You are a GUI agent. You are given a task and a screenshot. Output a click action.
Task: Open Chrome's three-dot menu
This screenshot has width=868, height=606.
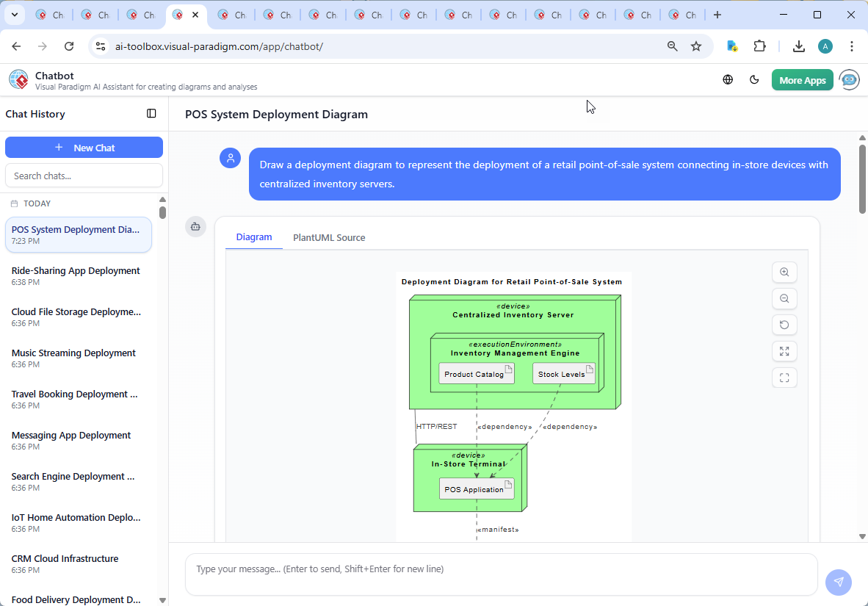[852, 46]
